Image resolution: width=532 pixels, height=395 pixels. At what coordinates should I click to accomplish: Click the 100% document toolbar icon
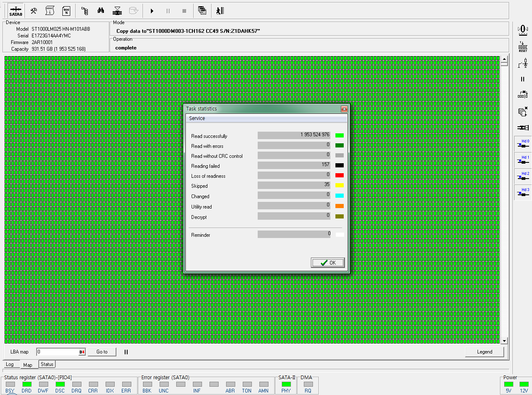tap(66, 11)
